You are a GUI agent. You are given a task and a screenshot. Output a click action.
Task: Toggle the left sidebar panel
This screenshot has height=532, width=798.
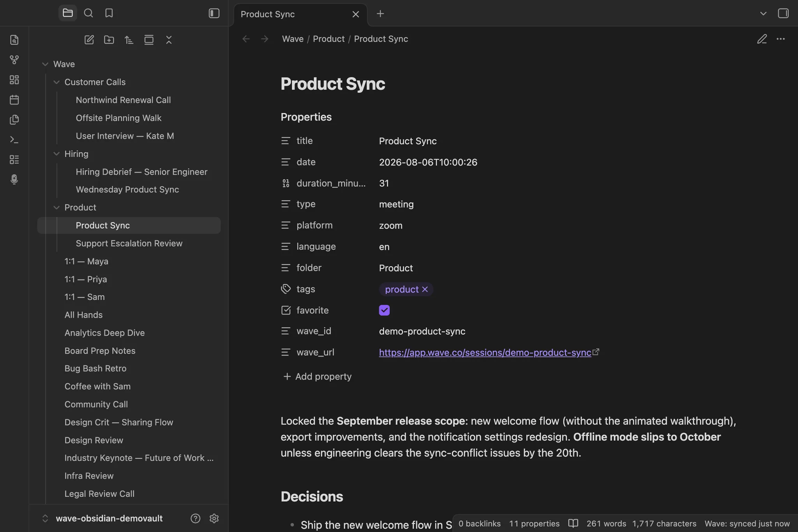coord(214,13)
